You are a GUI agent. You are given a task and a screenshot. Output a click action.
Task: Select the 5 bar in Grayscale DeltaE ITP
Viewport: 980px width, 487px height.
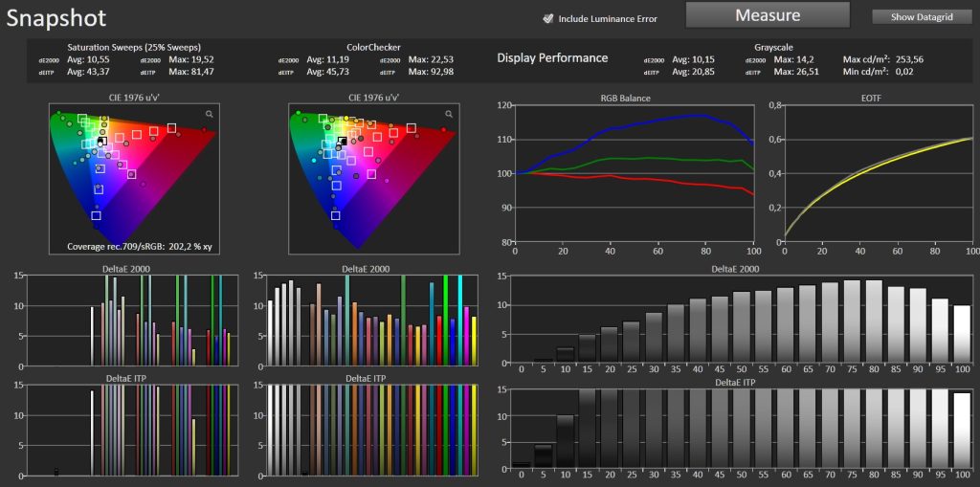(x=543, y=456)
